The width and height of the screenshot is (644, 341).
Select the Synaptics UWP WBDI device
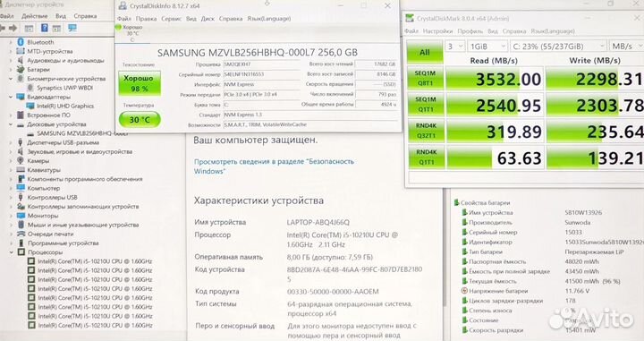(x=64, y=88)
